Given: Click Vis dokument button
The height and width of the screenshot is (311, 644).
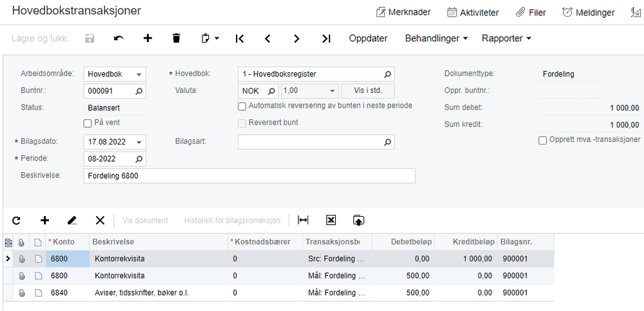Looking at the screenshot, I should (146, 221).
